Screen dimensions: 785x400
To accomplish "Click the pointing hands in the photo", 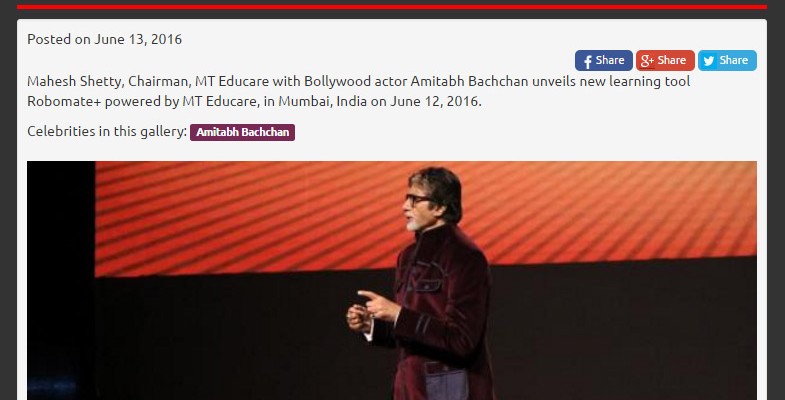I will tap(372, 309).
